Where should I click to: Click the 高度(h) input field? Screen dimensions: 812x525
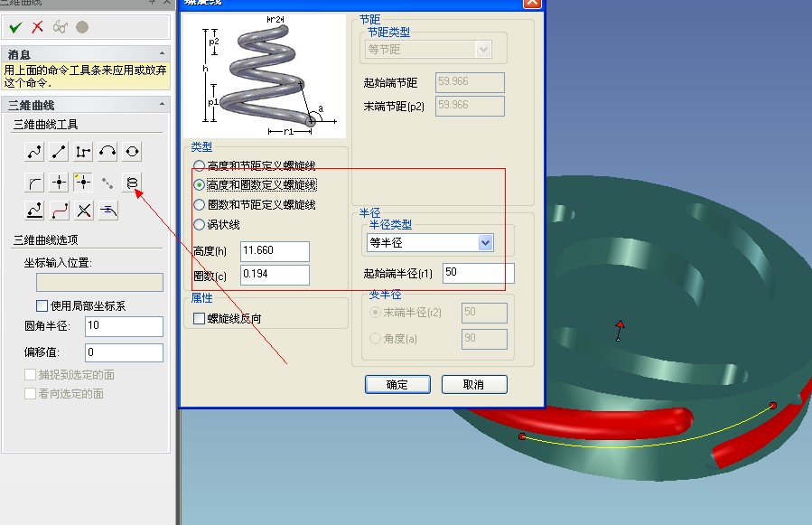(275, 251)
